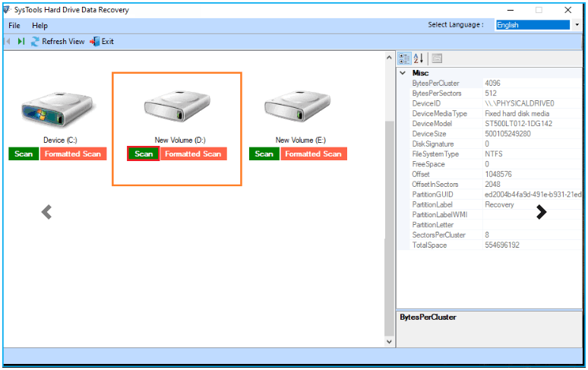
Task: Run Formatted Scan on Device (C:)
Action: pyautogui.click(x=73, y=153)
